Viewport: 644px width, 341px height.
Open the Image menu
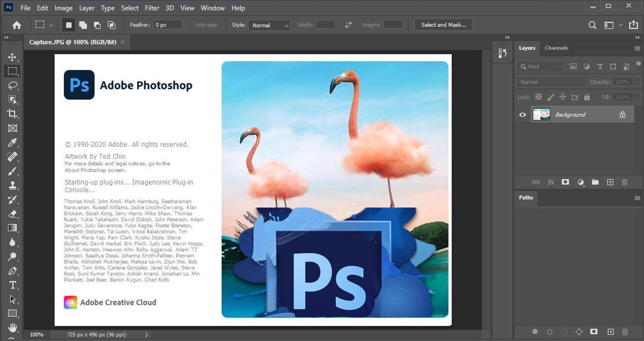click(x=63, y=8)
